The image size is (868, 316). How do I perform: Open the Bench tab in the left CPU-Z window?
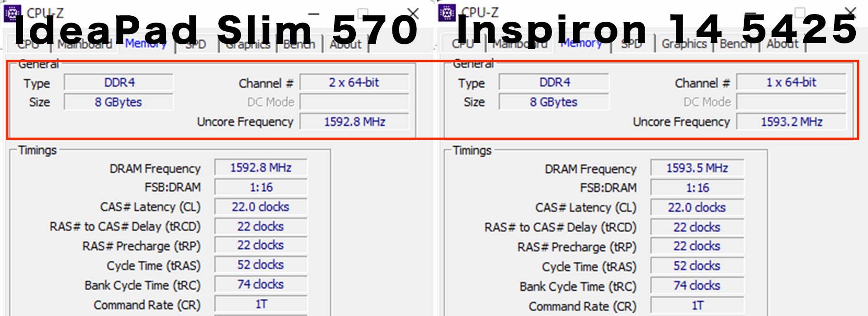tap(299, 44)
